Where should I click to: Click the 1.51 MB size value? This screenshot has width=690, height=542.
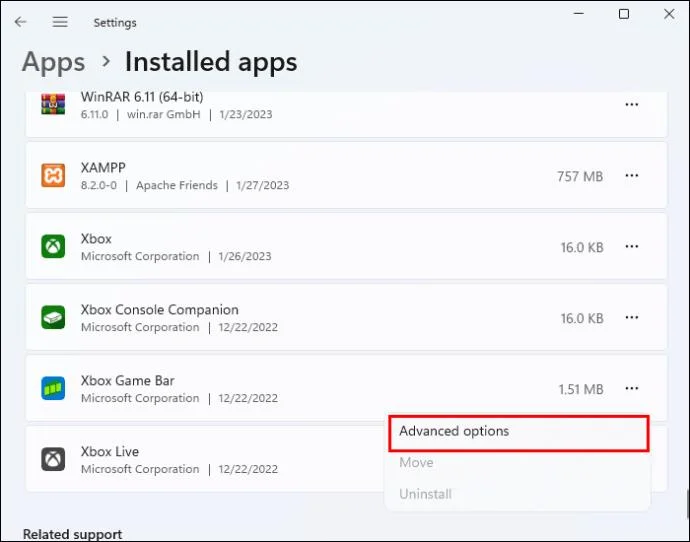(x=581, y=389)
